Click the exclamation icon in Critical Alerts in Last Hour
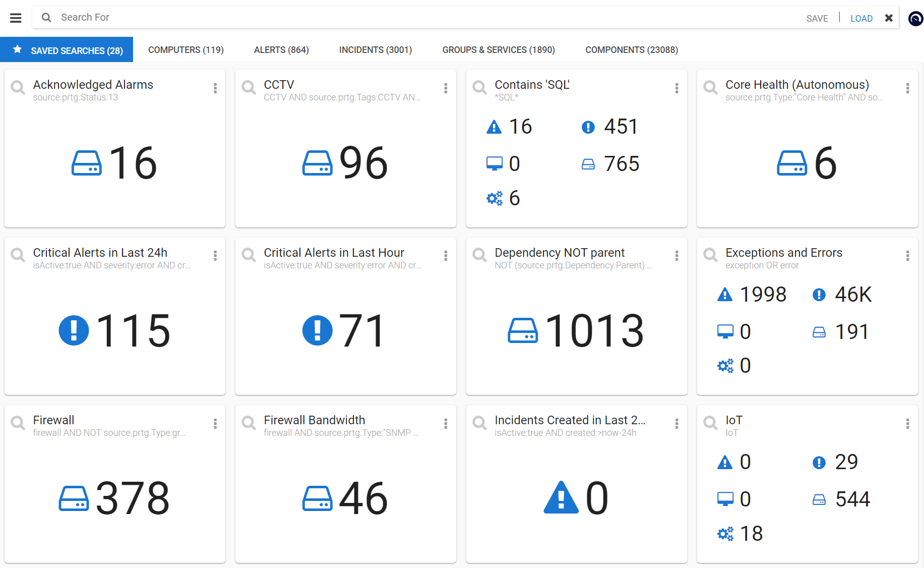 pyautogui.click(x=317, y=330)
